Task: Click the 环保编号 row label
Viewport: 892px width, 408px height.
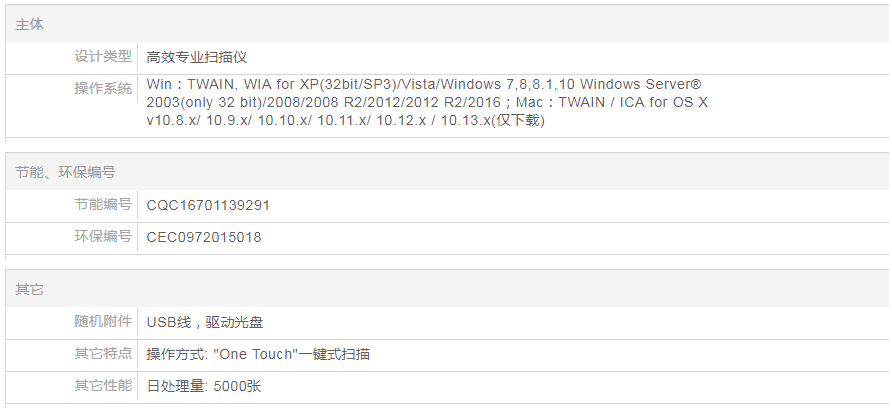Action: click(103, 237)
